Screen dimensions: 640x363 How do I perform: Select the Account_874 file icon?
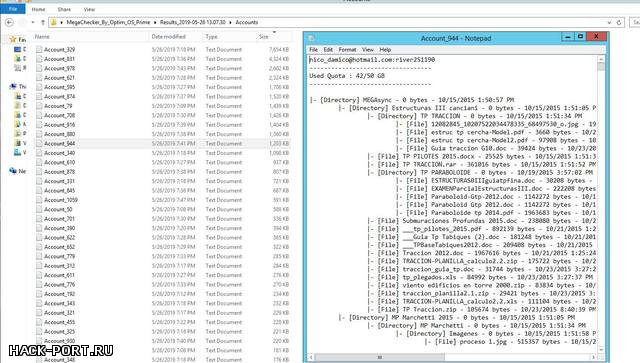coord(39,96)
